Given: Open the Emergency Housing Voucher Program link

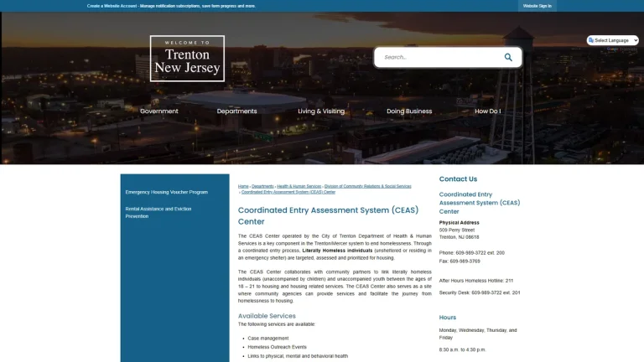Looking at the screenshot, I should click(x=166, y=192).
